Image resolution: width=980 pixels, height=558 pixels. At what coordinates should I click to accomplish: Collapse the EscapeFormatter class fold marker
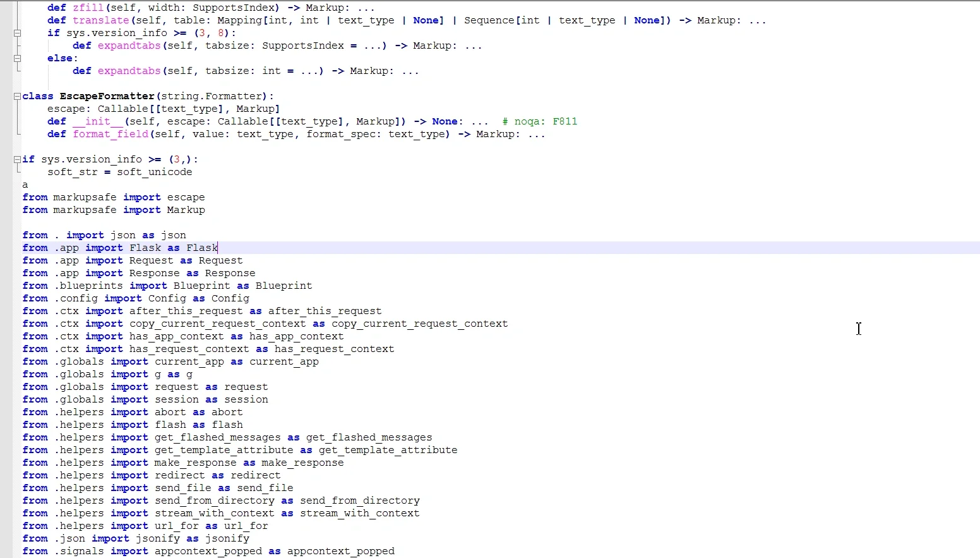17,96
